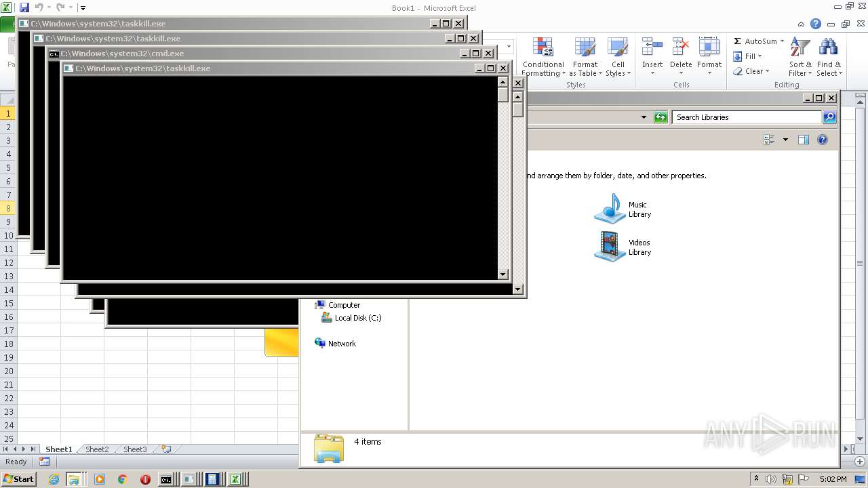Image resolution: width=868 pixels, height=488 pixels.
Task: Open the Music Library
Action: 623,209
